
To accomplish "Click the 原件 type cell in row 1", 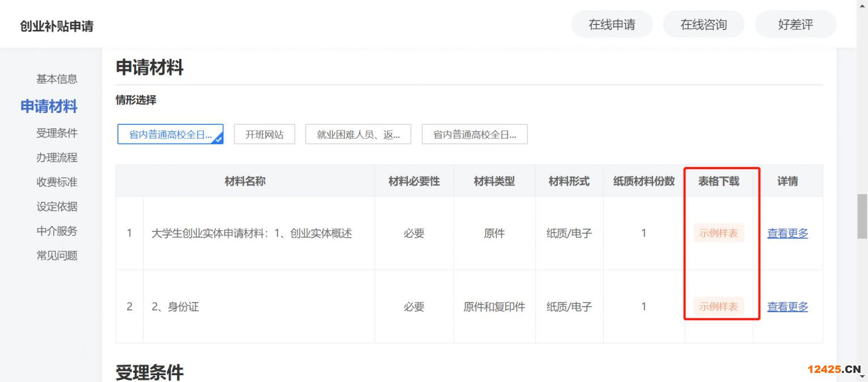I will [x=494, y=233].
